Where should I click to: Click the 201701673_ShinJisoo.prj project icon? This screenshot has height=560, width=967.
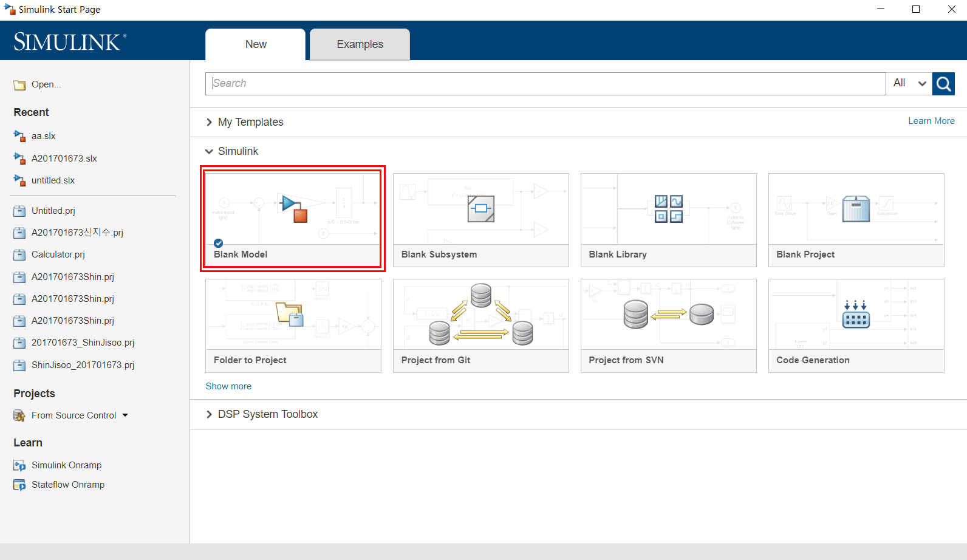[19, 343]
